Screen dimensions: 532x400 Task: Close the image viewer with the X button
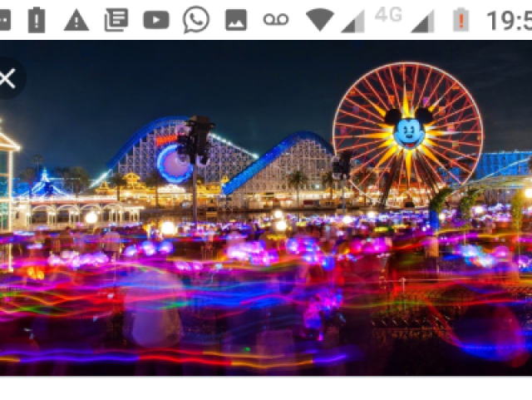pyautogui.click(x=7, y=78)
